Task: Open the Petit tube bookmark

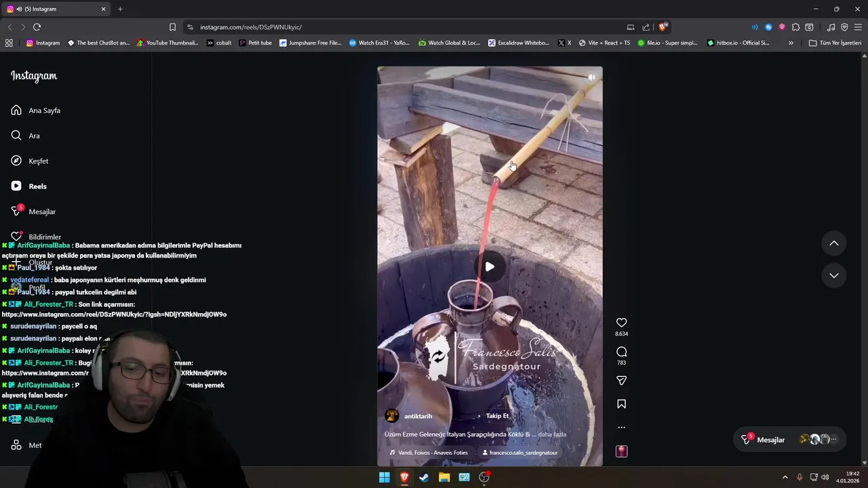Action: point(255,43)
